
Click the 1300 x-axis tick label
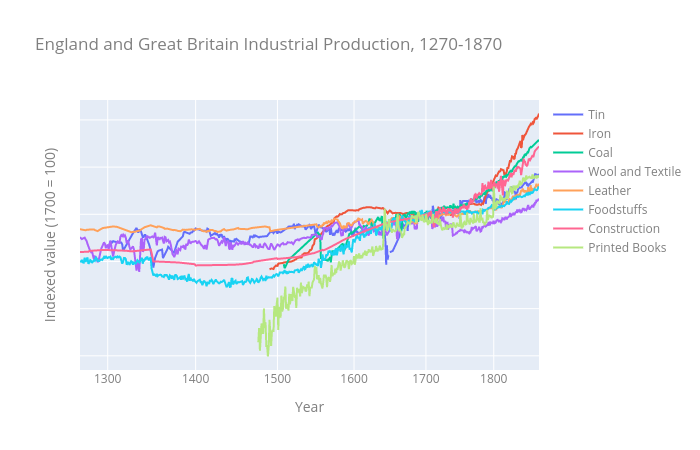[x=108, y=379]
